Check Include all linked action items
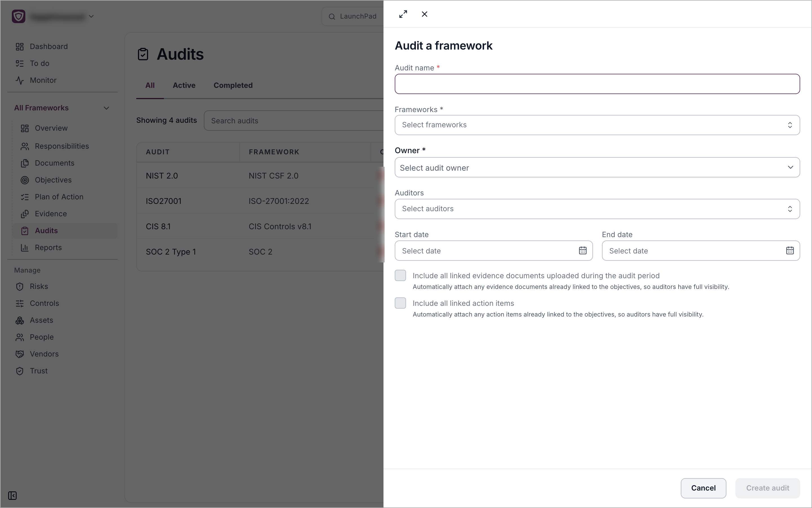This screenshot has width=812, height=508. [400, 303]
